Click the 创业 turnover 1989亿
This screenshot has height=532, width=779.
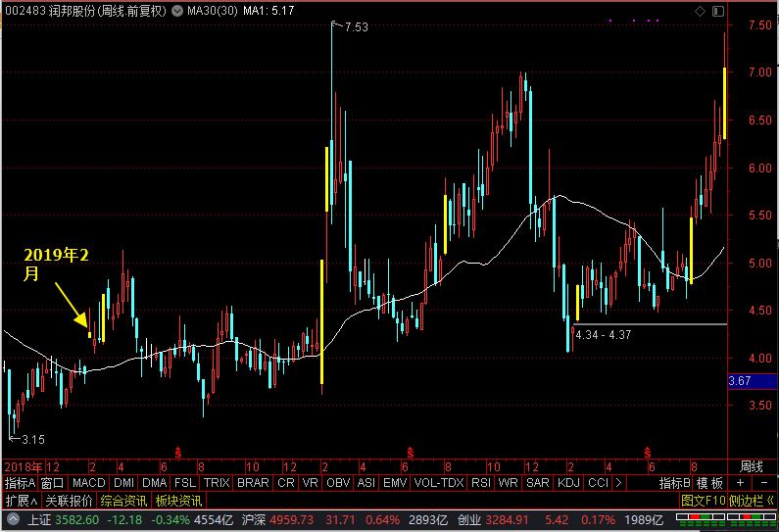tap(644, 520)
